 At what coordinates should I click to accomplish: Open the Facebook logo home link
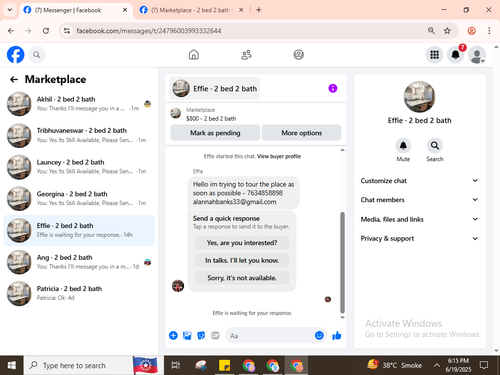tap(16, 55)
